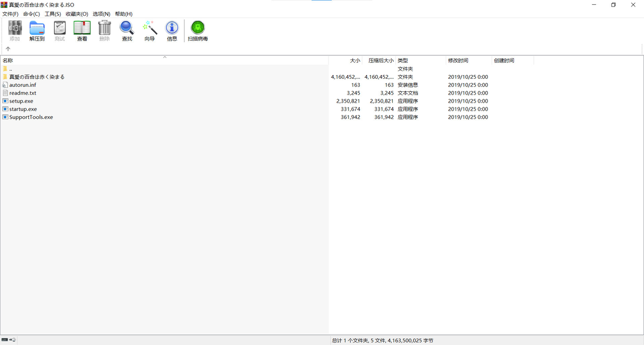This screenshot has height=345, width=644.
Task: Click the size value 361,942 of SupportTools.exe
Action: pos(350,117)
